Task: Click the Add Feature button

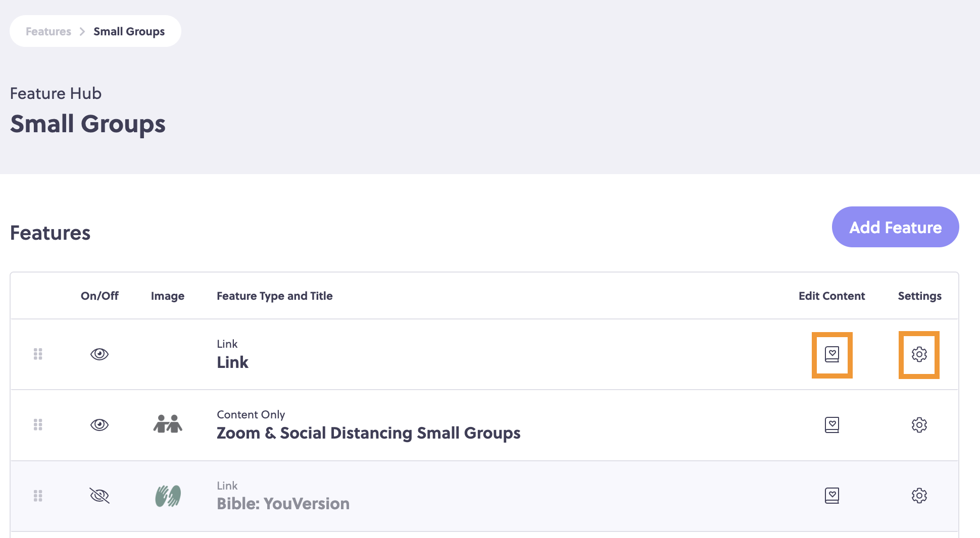Action: point(895,227)
